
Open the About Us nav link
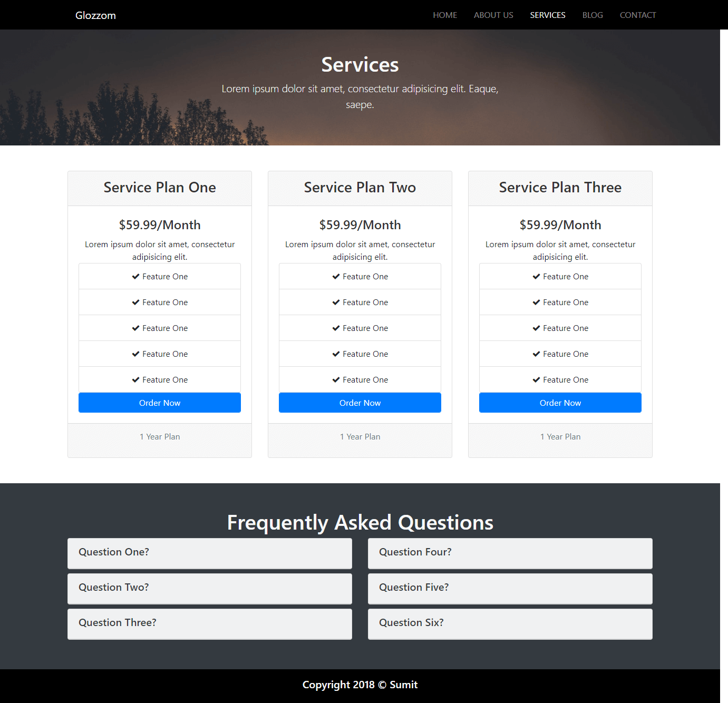[x=493, y=15]
